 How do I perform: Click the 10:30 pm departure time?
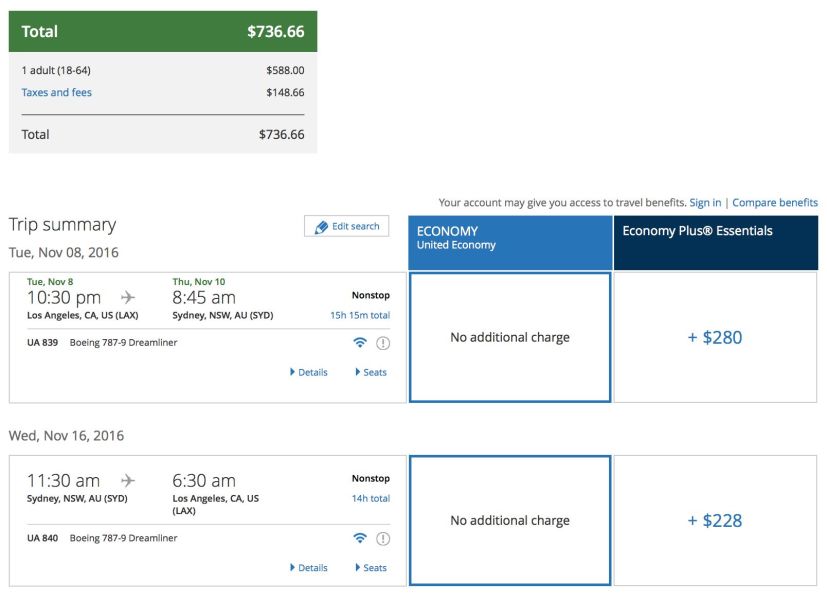(x=64, y=298)
